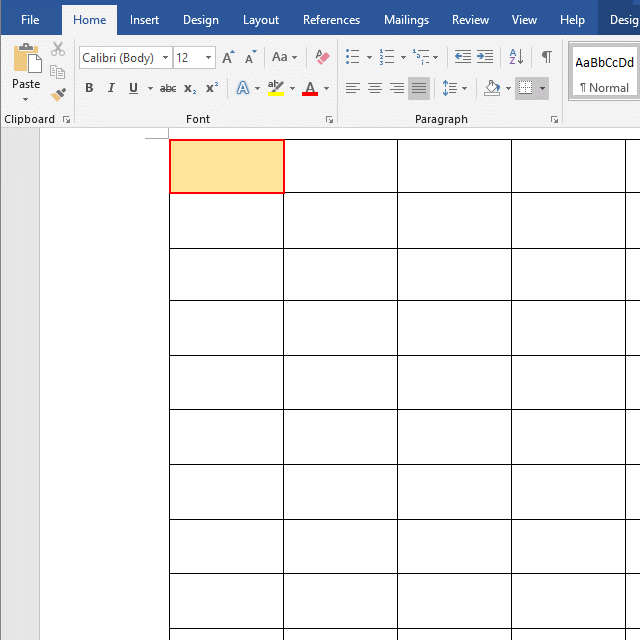Click the Paste clipboard icon

(27, 58)
